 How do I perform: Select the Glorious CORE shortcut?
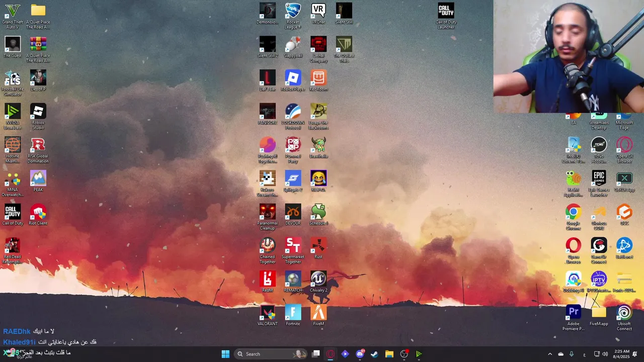[599, 218]
